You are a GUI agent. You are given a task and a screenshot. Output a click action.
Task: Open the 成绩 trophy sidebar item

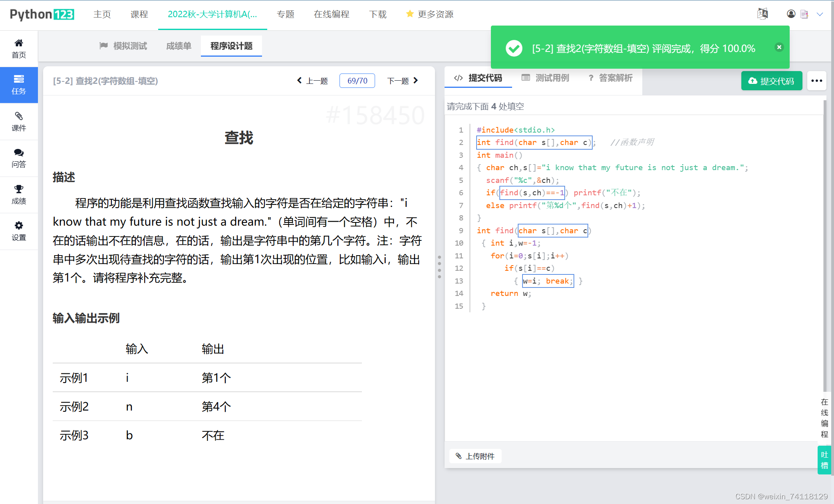click(x=19, y=195)
